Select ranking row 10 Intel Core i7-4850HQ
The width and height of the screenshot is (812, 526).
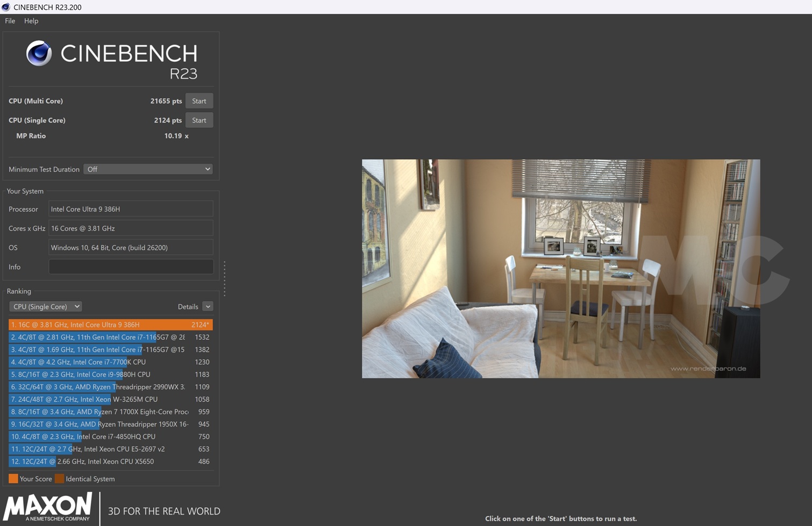click(x=111, y=436)
